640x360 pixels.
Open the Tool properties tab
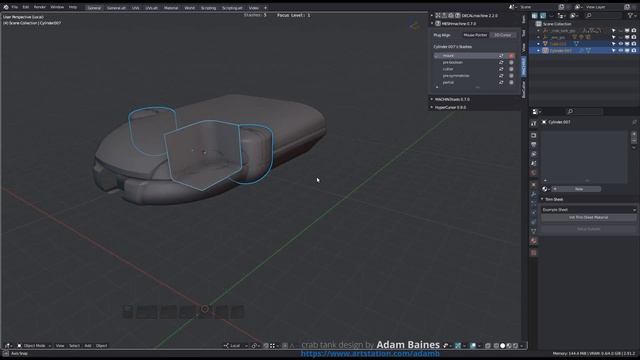[x=533, y=123]
